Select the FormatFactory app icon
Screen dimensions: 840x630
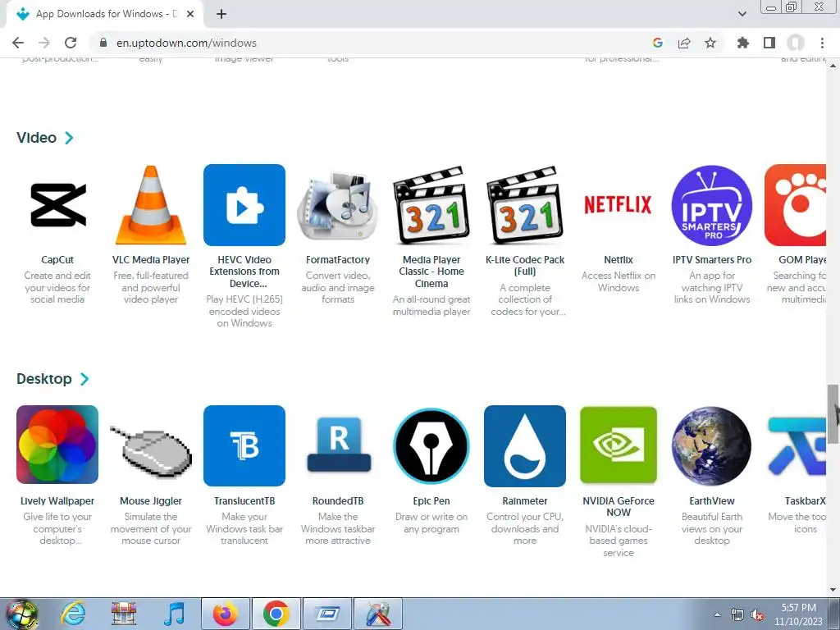pos(337,204)
